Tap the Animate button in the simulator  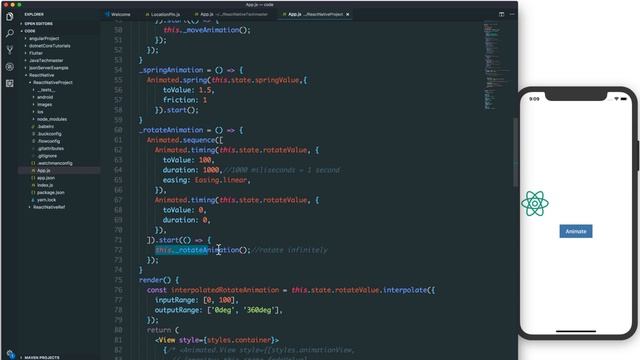[x=576, y=231]
